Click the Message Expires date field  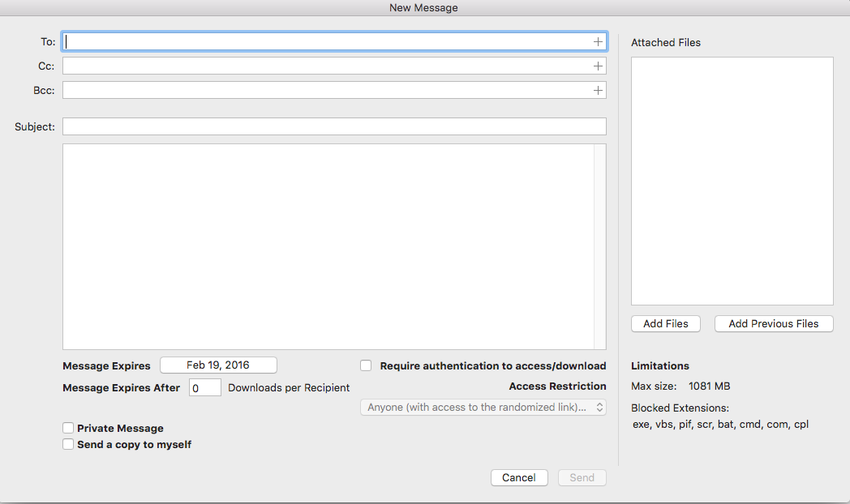[x=218, y=365]
